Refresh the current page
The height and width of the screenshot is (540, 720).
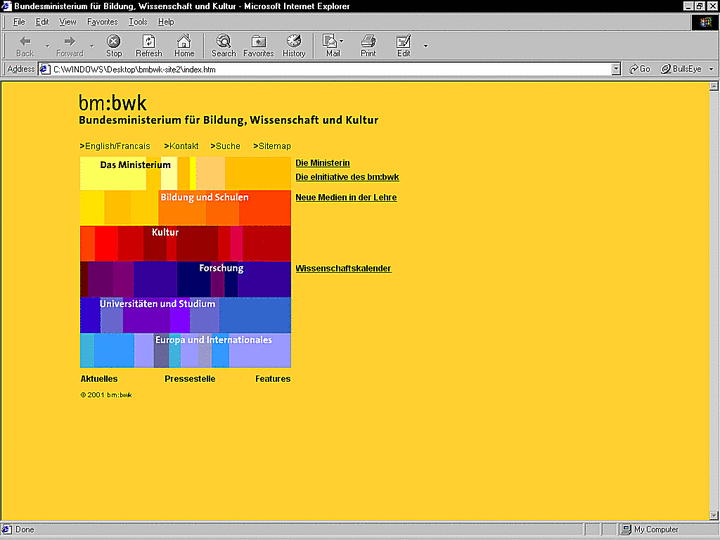pyautogui.click(x=149, y=45)
